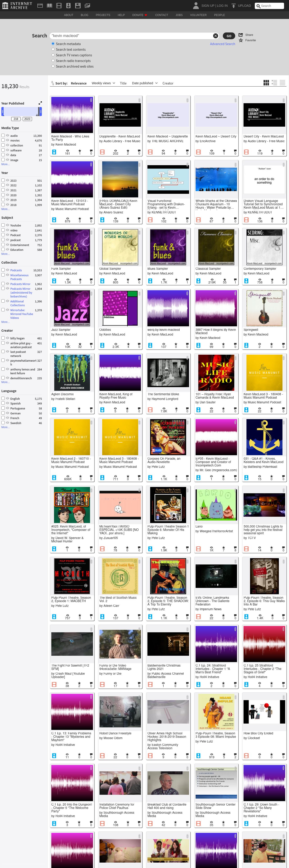Open Date published sort dropdown
This screenshot has height=868, width=289.
(x=145, y=83)
